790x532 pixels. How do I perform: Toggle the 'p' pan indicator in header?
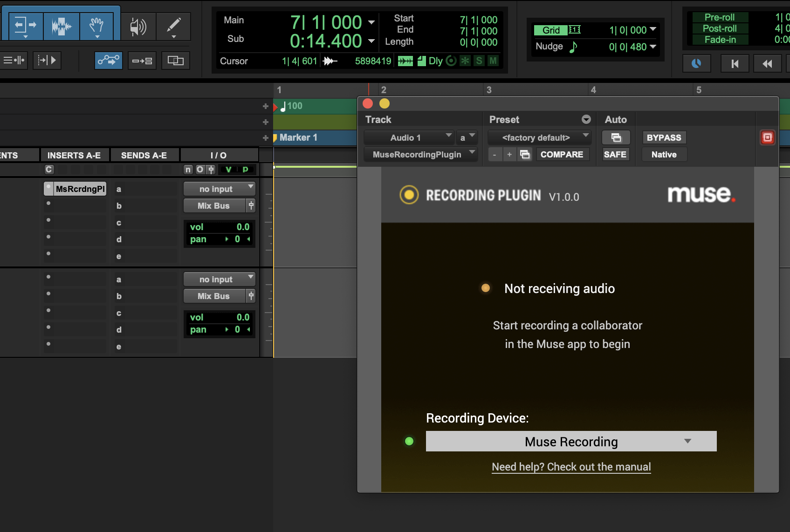pyautogui.click(x=246, y=170)
